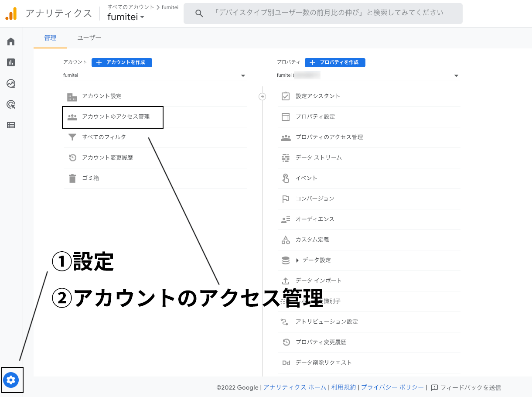Open アカウントのアクセス管理
The image size is (532, 397).
click(x=116, y=117)
